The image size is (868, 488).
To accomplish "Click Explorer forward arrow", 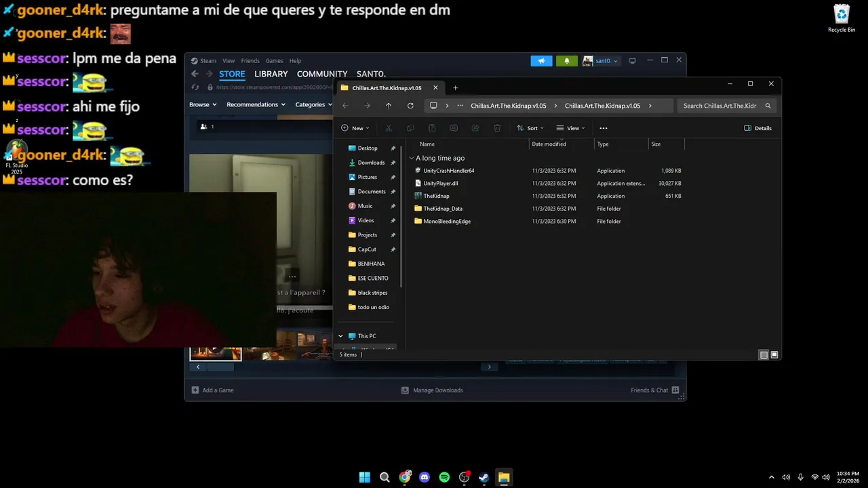I will 367,106.
